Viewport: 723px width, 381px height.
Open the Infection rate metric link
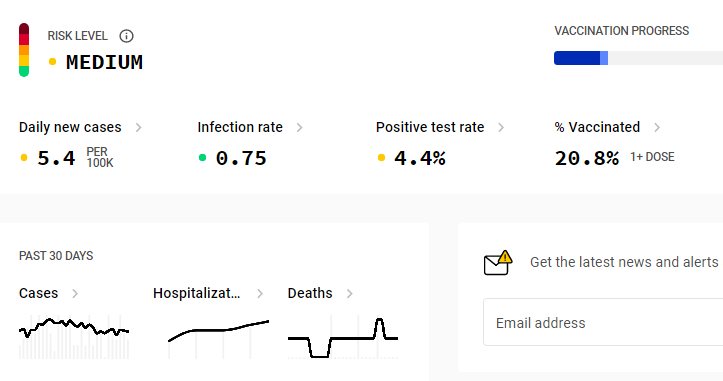coord(240,127)
